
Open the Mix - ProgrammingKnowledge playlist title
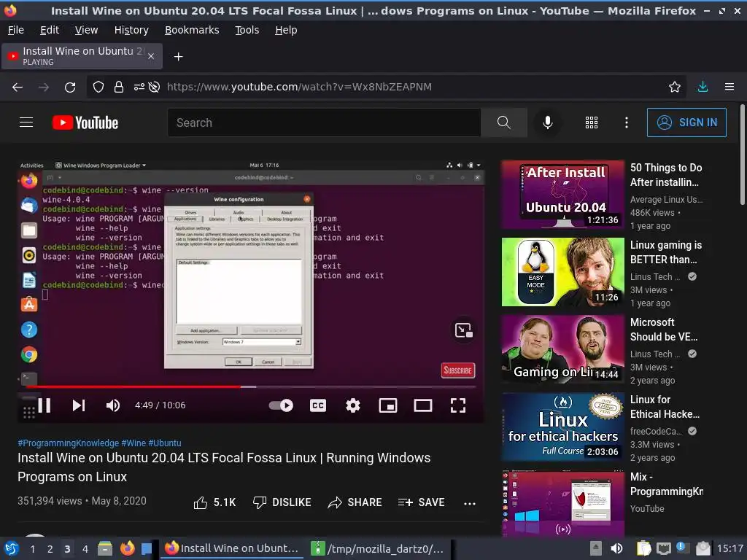coord(667,484)
